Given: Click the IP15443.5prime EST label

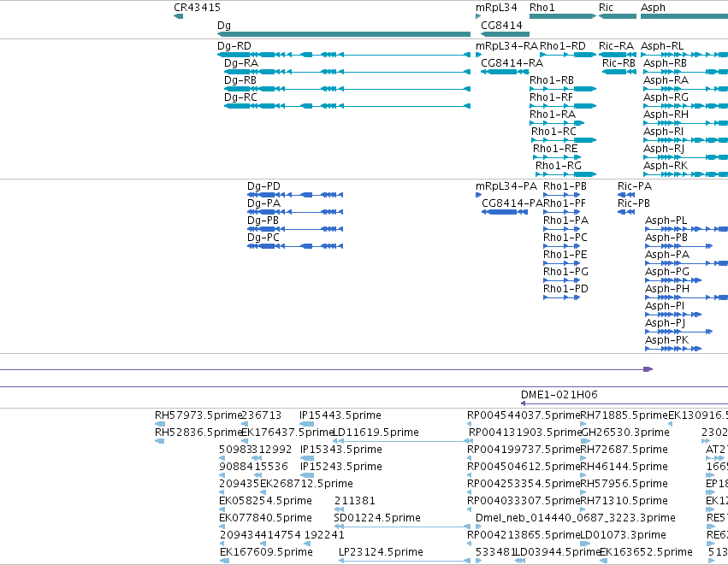Looking at the screenshot, I should point(340,415).
